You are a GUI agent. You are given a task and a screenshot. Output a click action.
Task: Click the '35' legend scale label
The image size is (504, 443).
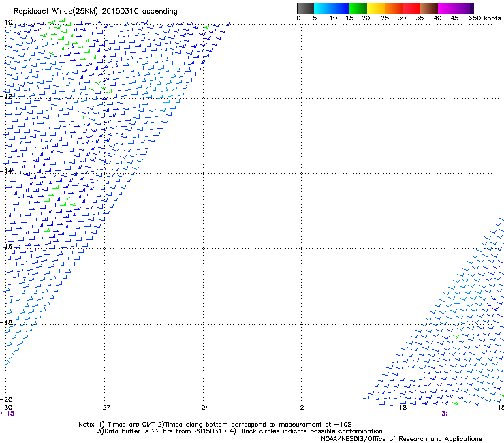[x=420, y=18]
